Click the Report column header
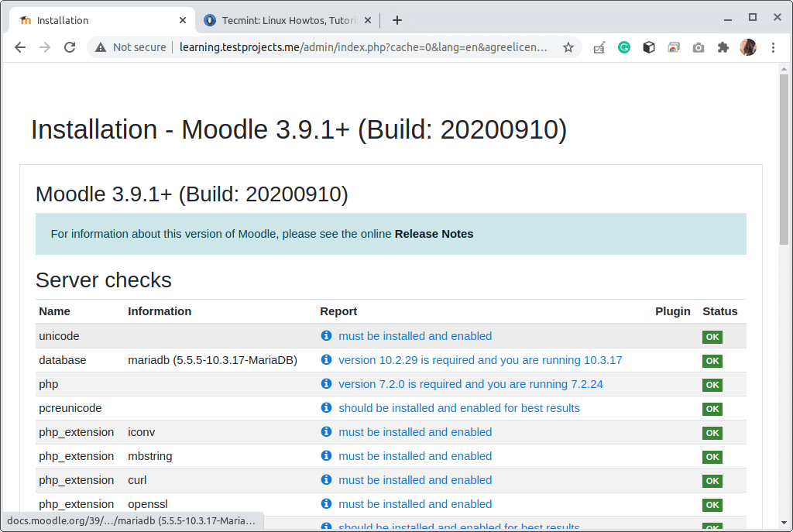Screen dimensions: 793x532 (338, 311)
